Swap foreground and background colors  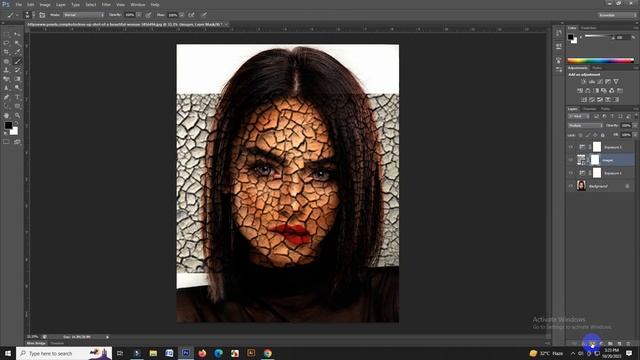point(16,122)
